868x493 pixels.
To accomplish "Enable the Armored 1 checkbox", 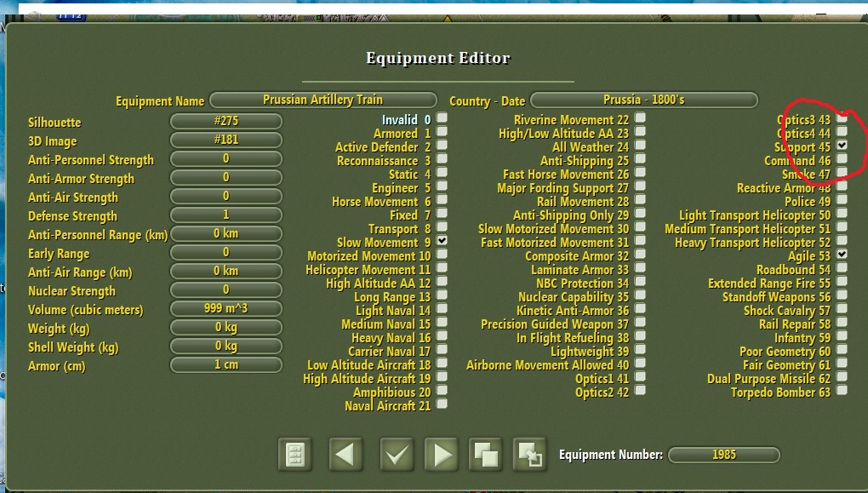I will point(442,131).
